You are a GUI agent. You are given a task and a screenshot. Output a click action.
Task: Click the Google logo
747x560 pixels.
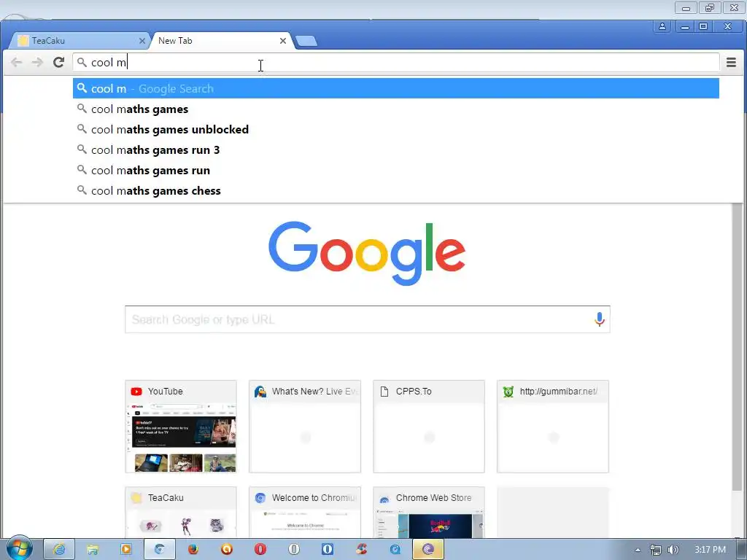coord(367,253)
